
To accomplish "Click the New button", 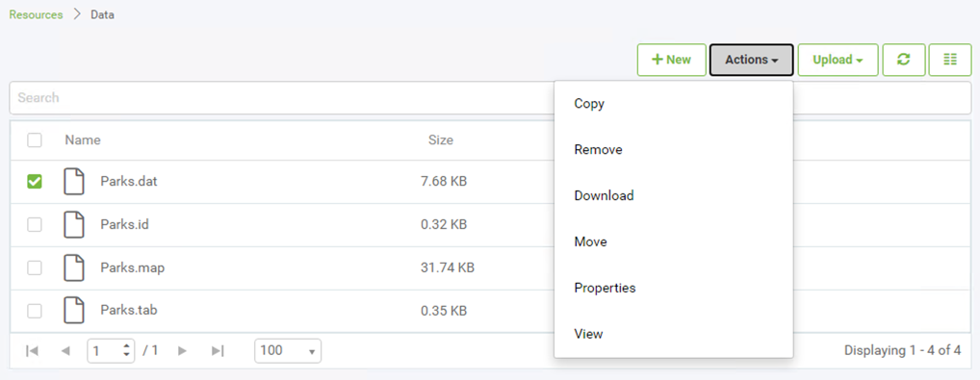I will point(672,60).
